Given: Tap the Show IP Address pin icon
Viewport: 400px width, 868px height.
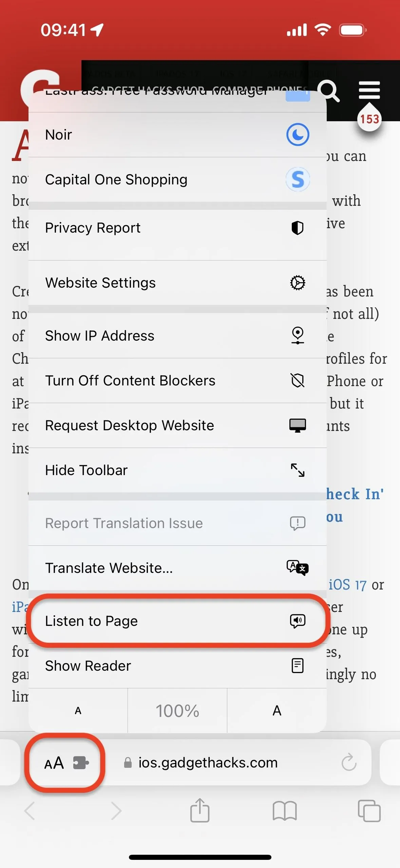Looking at the screenshot, I should pyautogui.click(x=298, y=336).
